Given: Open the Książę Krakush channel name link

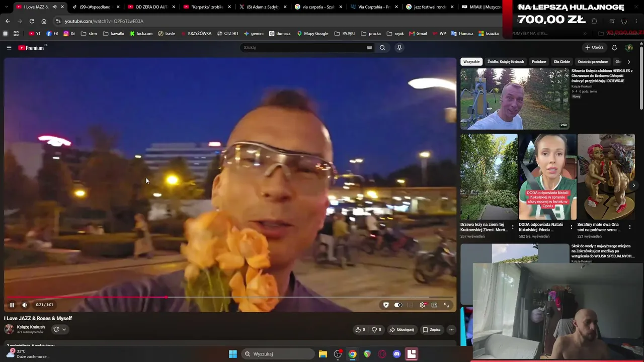Looking at the screenshot, I should tap(31, 327).
